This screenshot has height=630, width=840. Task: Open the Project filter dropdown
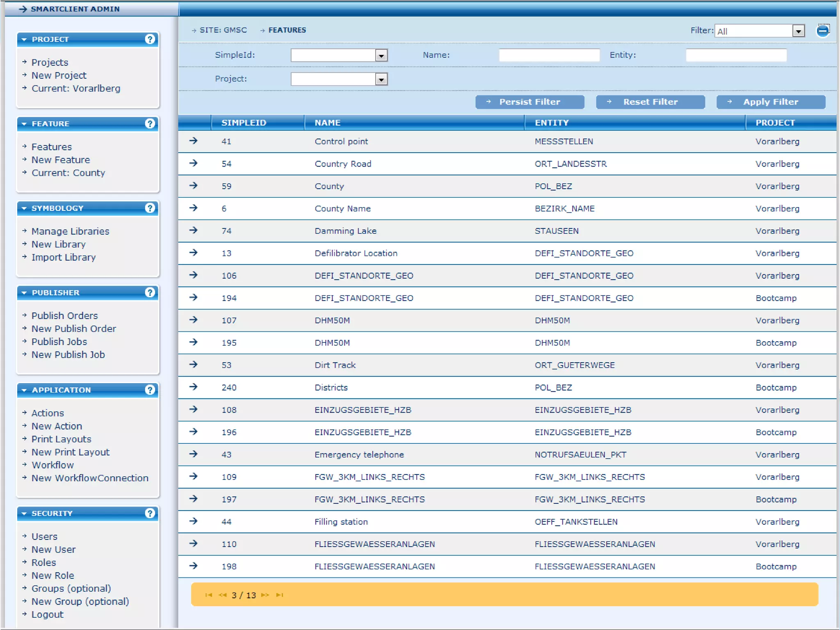click(x=381, y=79)
